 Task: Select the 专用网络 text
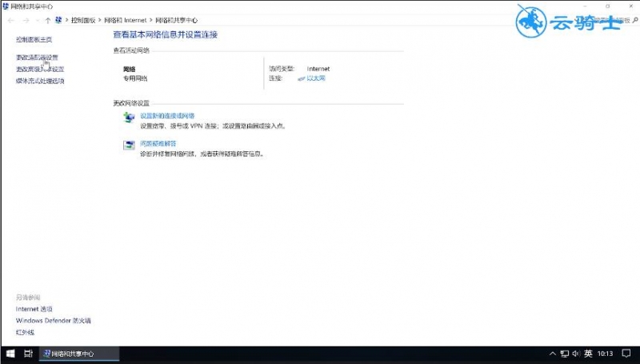click(x=135, y=78)
